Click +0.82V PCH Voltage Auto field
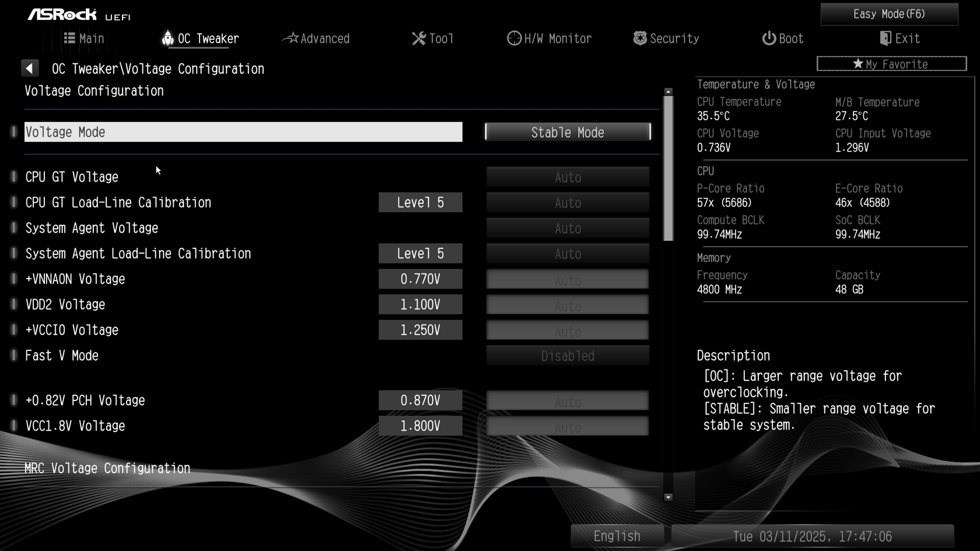The height and width of the screenshot is (551, 980). click(x=568, y=401)
